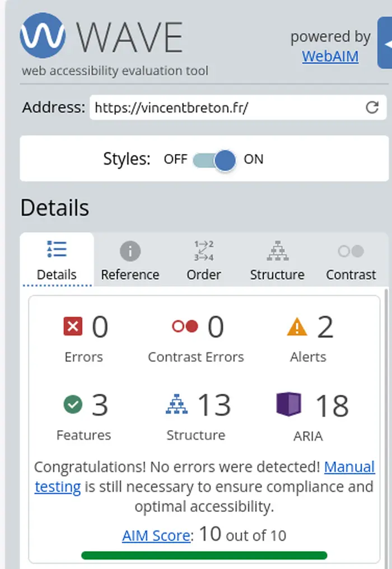Click the 'Features' label text

(84, 435)
